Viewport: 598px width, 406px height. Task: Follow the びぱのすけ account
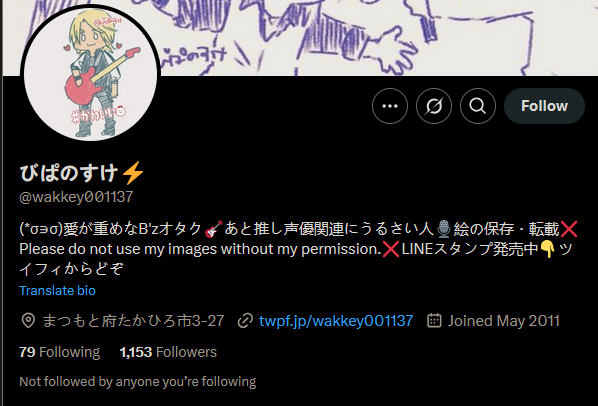coord(544,106)
